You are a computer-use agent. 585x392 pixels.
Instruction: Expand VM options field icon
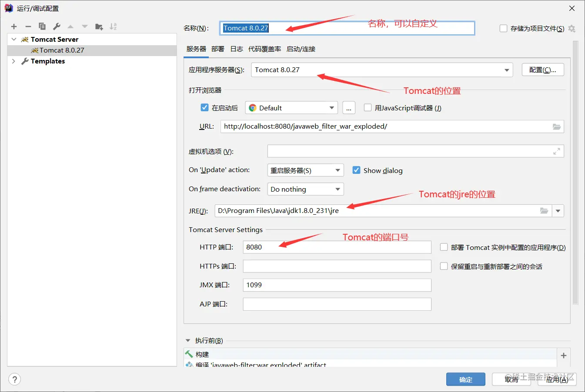[557, 151]
